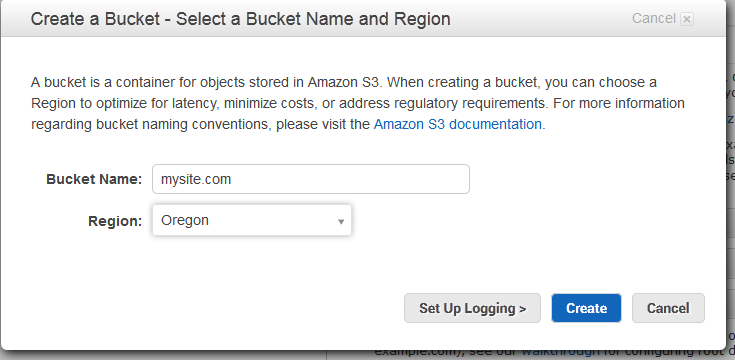Click the X icon beside the top Cancel
Image resolution: width=735 pixels, height=360 pixels.
point(687,19)
